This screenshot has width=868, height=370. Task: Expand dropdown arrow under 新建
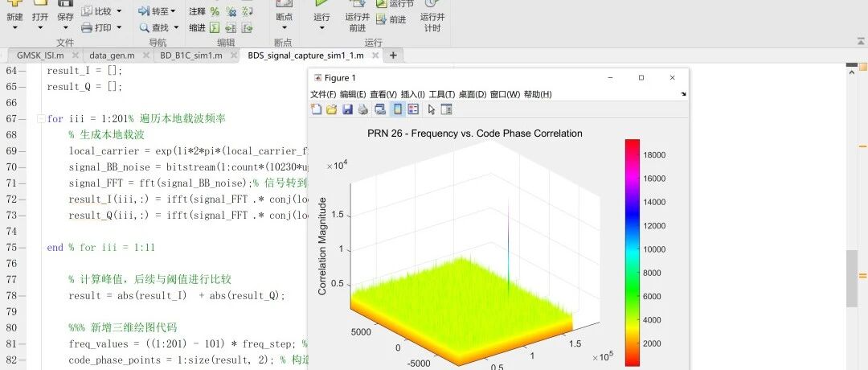[x=14, y=28]
